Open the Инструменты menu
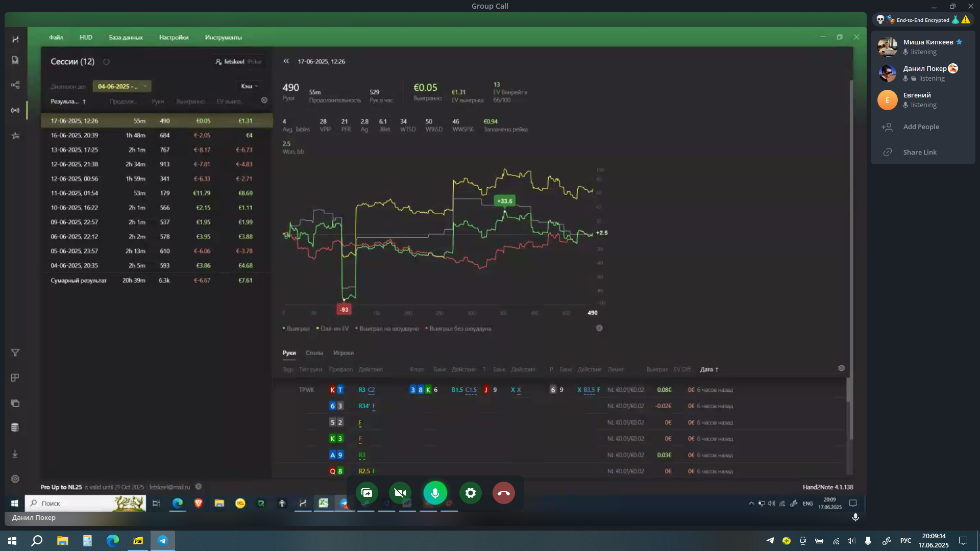Image resolution: width=980 pixels, height=551 pixels. (x=223, y=37)
